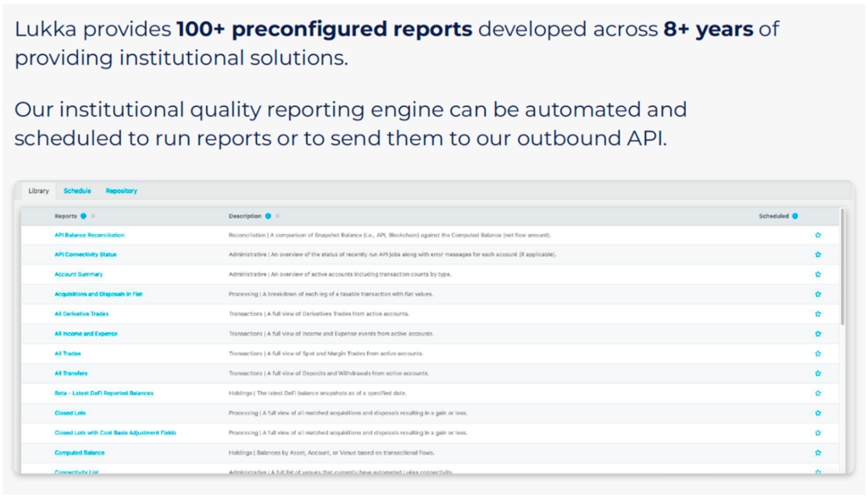Click description 'Transactions | A full view of Income and Expense events'

pos(331,334)
